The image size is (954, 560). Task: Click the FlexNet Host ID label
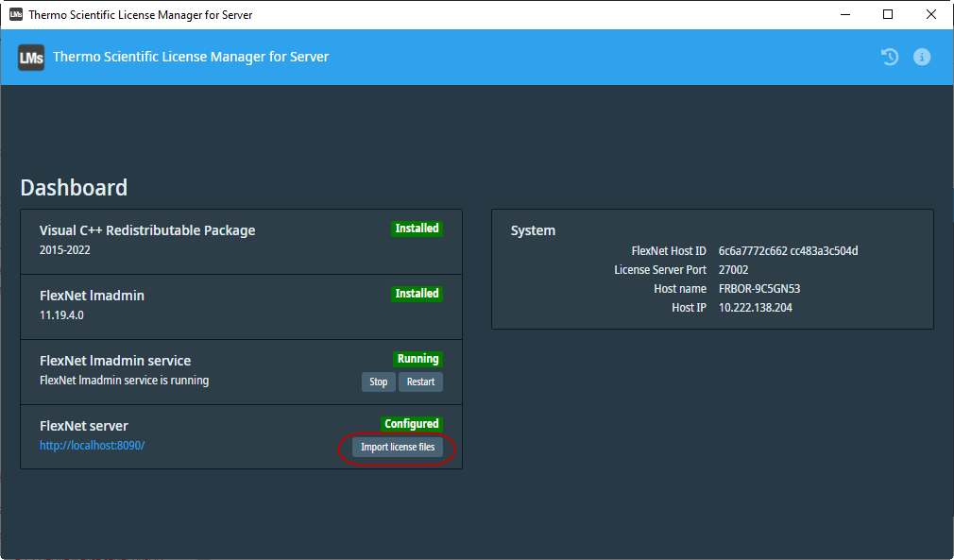click(x=669, y=251)
